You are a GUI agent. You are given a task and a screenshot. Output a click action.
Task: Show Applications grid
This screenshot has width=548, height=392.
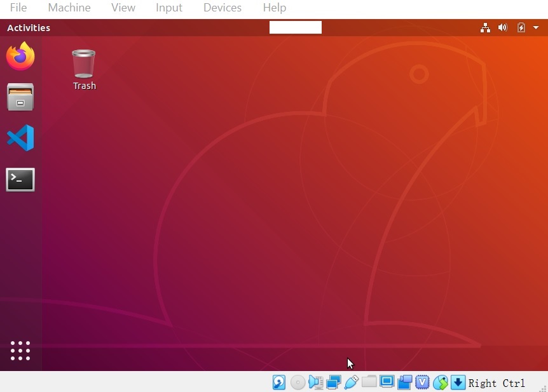tap(20, 351)
